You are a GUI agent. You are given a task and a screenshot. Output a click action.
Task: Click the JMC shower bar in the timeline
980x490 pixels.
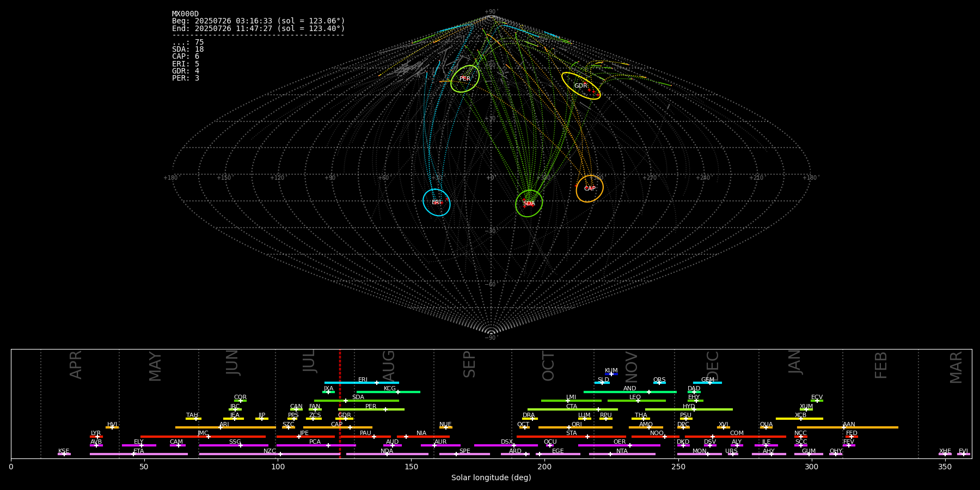(203, 437)
